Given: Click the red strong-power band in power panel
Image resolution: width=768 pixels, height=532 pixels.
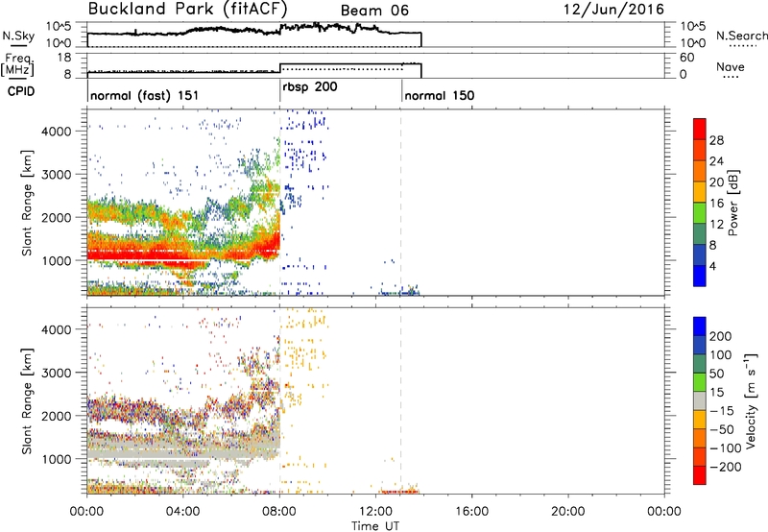Looking at the screenshot, I should click(x=181, y=254).
